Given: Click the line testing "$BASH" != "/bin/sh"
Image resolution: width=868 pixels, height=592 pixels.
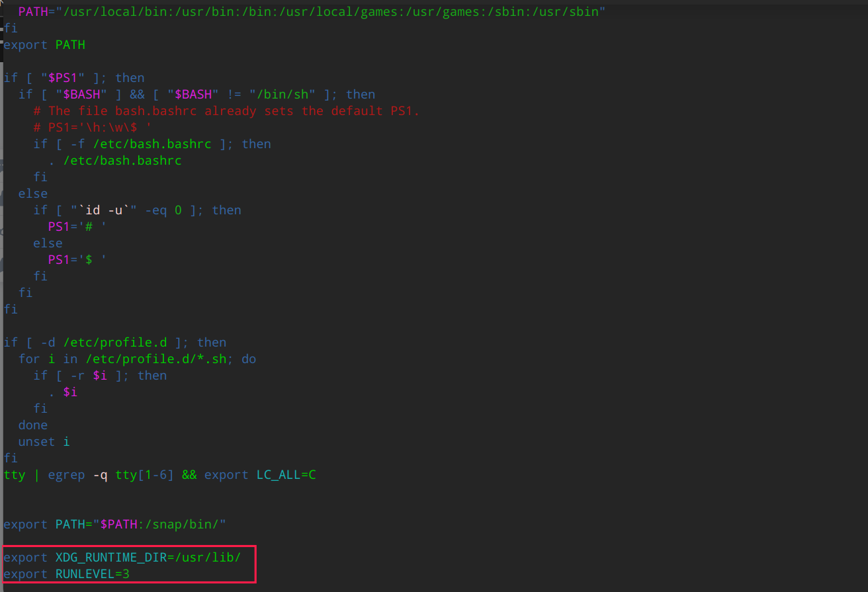Looking at the screenshot, I should pyautogui.click(x=197, y=95).
